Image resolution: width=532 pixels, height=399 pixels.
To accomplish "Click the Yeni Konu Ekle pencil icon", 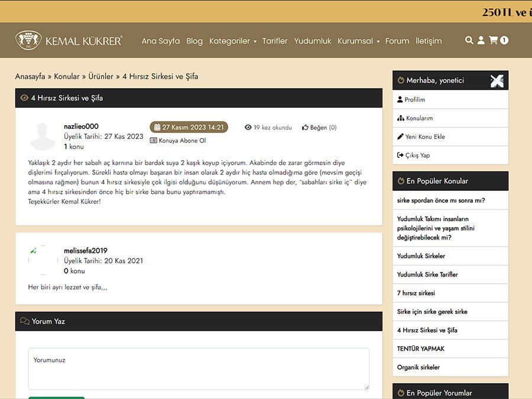I will [x=400, y=137].
